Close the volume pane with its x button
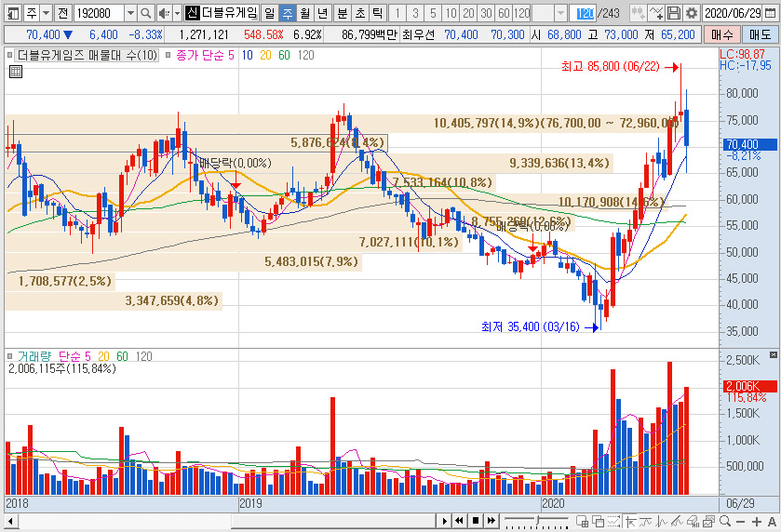This screenshot has height=532, width=781. [773, 355]
